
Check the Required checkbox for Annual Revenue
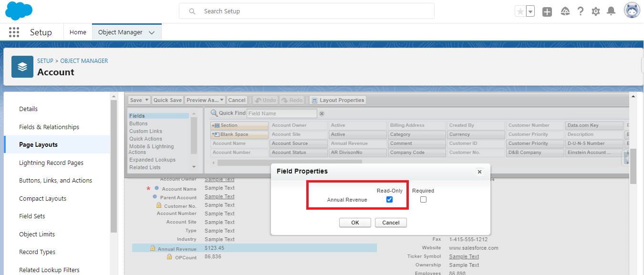[x=423, y=200]
